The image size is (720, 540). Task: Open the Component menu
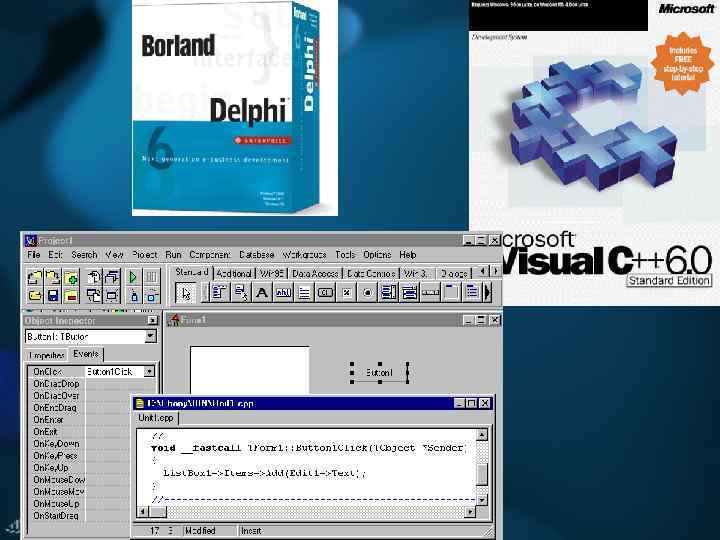210,254
